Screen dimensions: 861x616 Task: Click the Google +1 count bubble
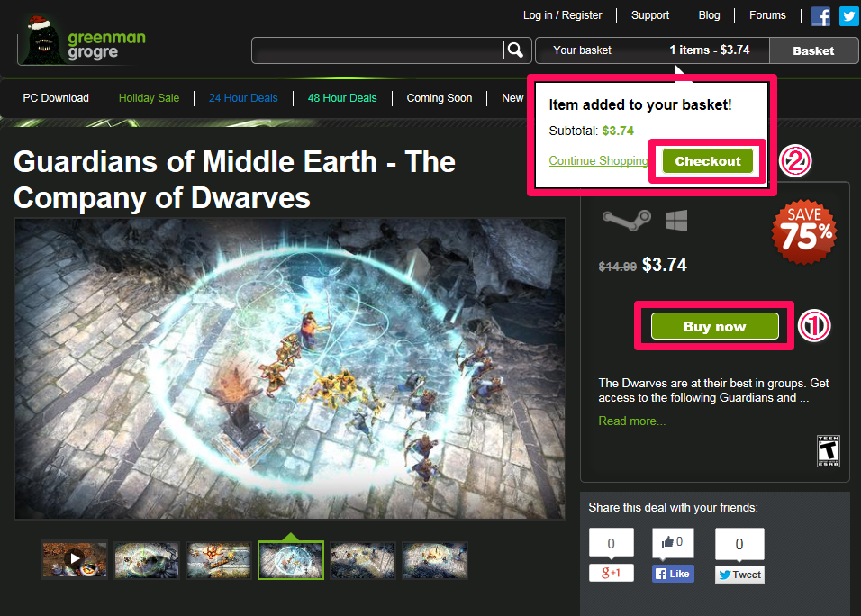[612, 543]
